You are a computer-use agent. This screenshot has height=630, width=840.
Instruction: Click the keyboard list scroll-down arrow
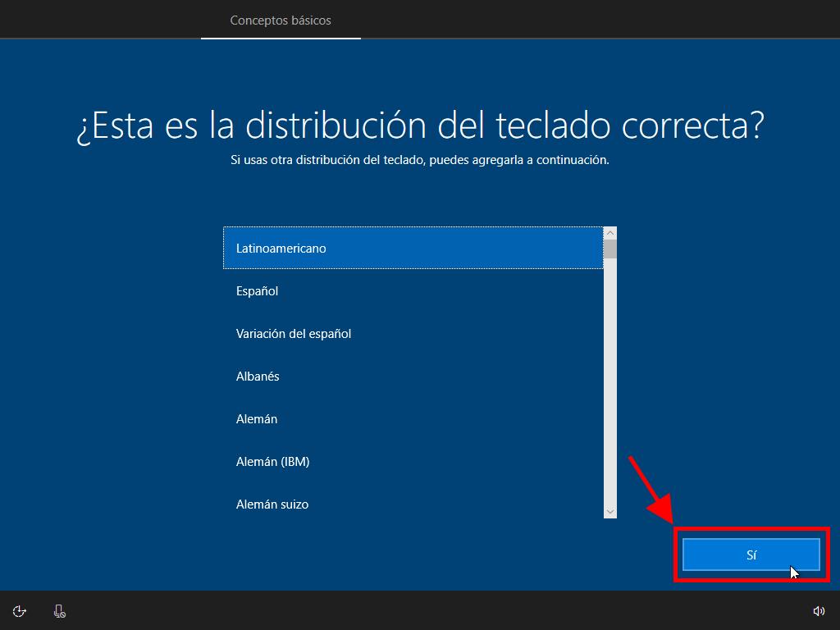[x=609, y=512]
